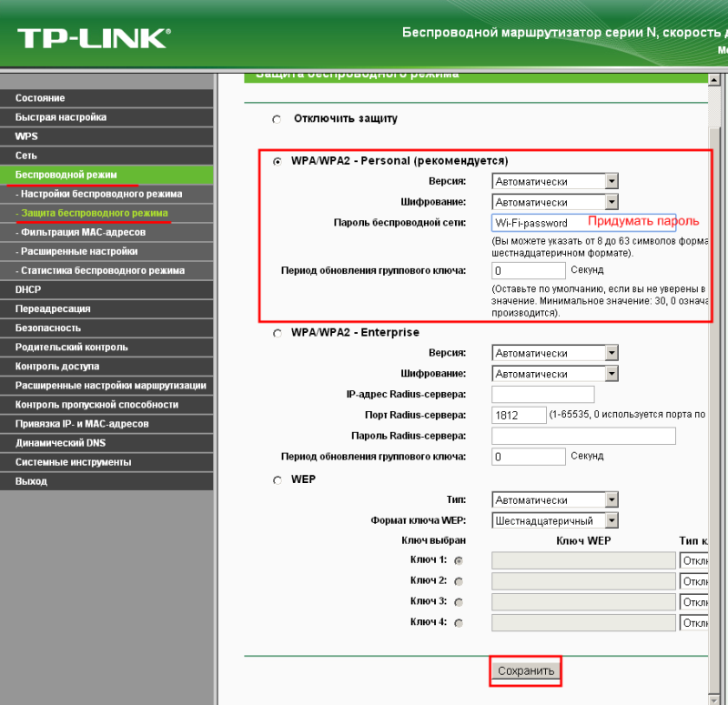Image resolution: width=728 pixels, height=705 pixels.
Task: Click Выход to log out
Action: (x=106, y=481)
